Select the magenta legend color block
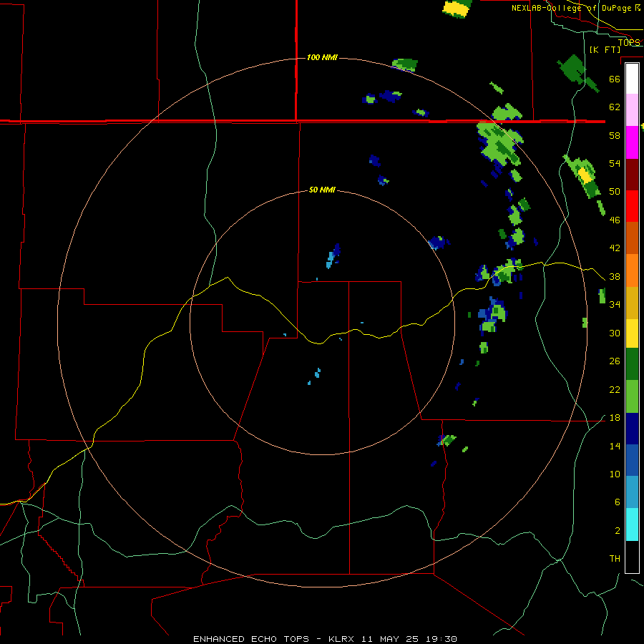 632,142
